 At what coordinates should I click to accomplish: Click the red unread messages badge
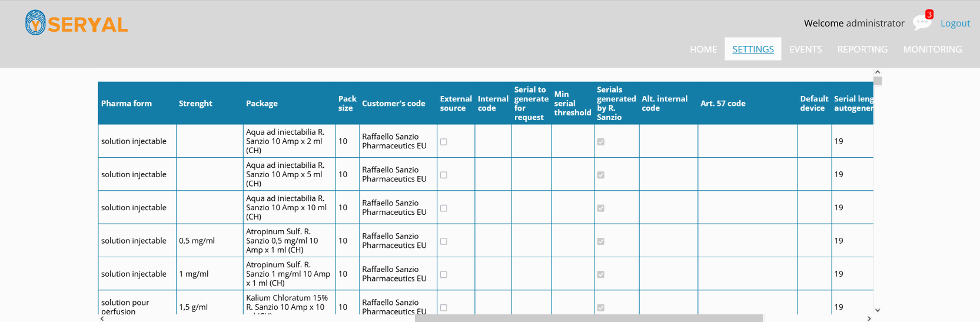point(929,15)
